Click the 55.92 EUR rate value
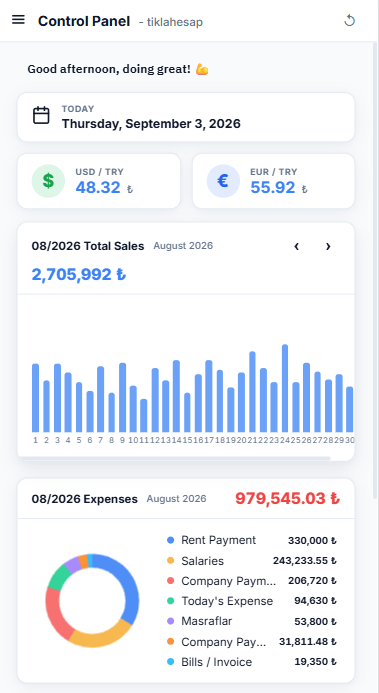Image resolution: width=379 pixels, height=693 pixels. (x=273, y=187)
